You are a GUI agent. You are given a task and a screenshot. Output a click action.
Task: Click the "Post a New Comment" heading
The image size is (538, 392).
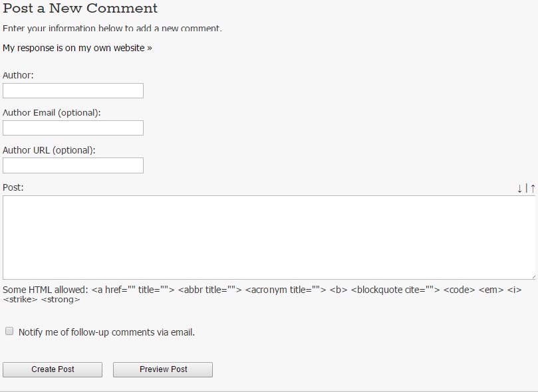tap(80, 9)
